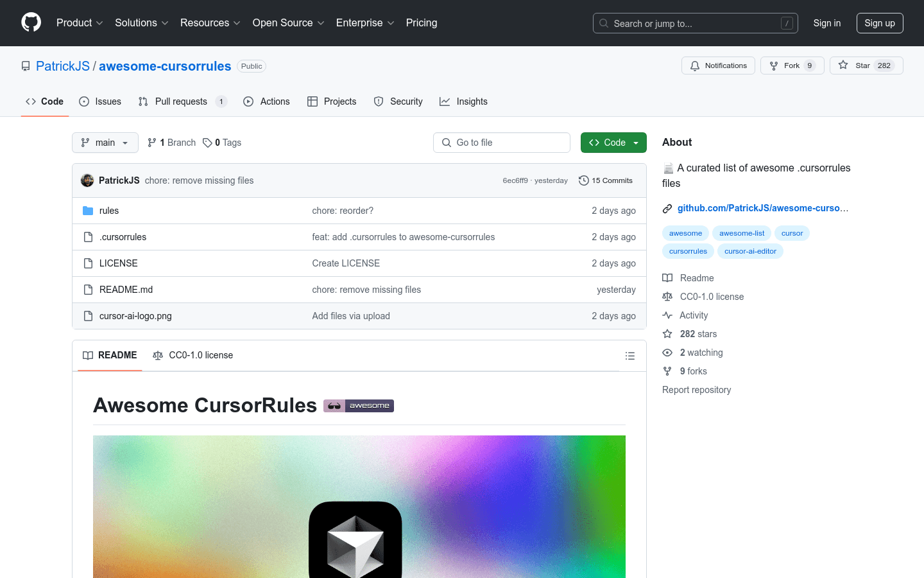
Task: Open the PatrickJS owner profile link
Action: pyautogui.click(x=63, y=66)
